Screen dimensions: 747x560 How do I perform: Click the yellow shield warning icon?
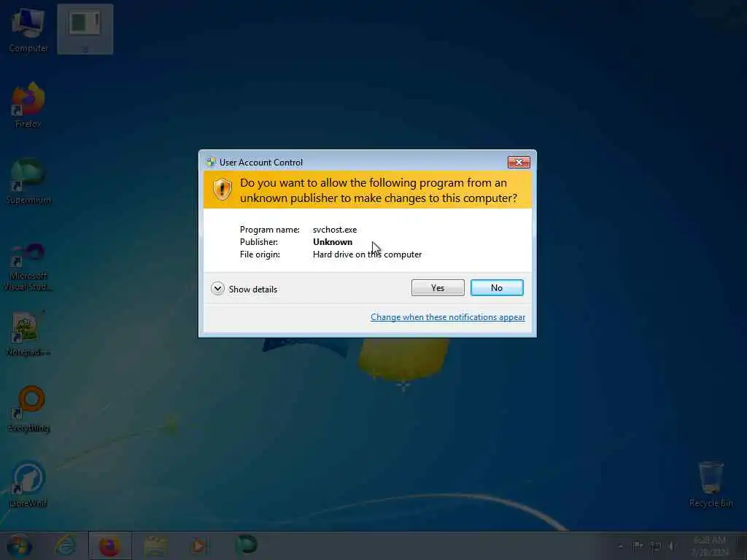click(x=222, y=190)
